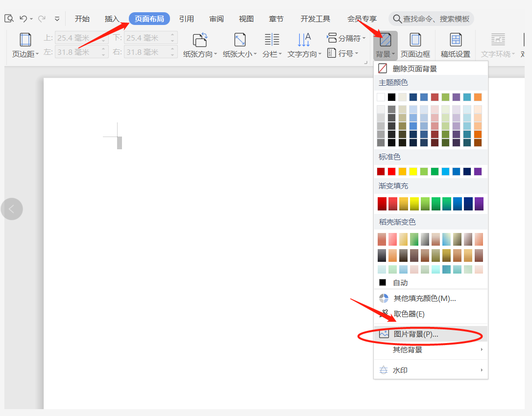The height and width of the screenshot is (416, 532).
Task: Expand the 其他背景 submenu
Action: point(431,349)
